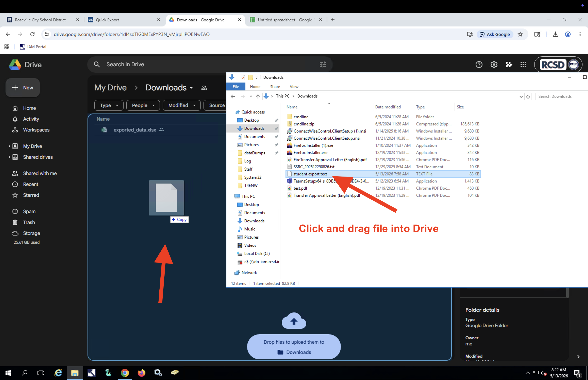Open Internet Explorer from taskbar

pyautogui.click(x=58, y=373)
